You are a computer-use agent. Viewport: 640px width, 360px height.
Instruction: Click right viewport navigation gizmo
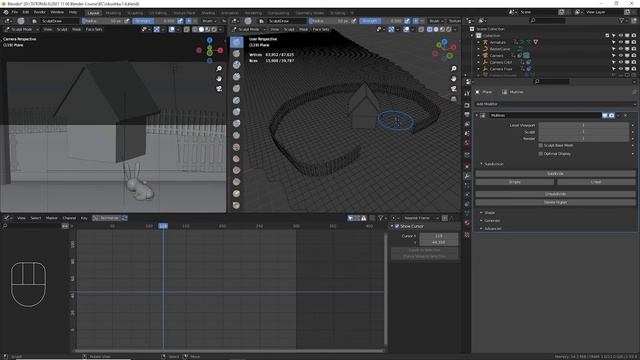point(444,50)
